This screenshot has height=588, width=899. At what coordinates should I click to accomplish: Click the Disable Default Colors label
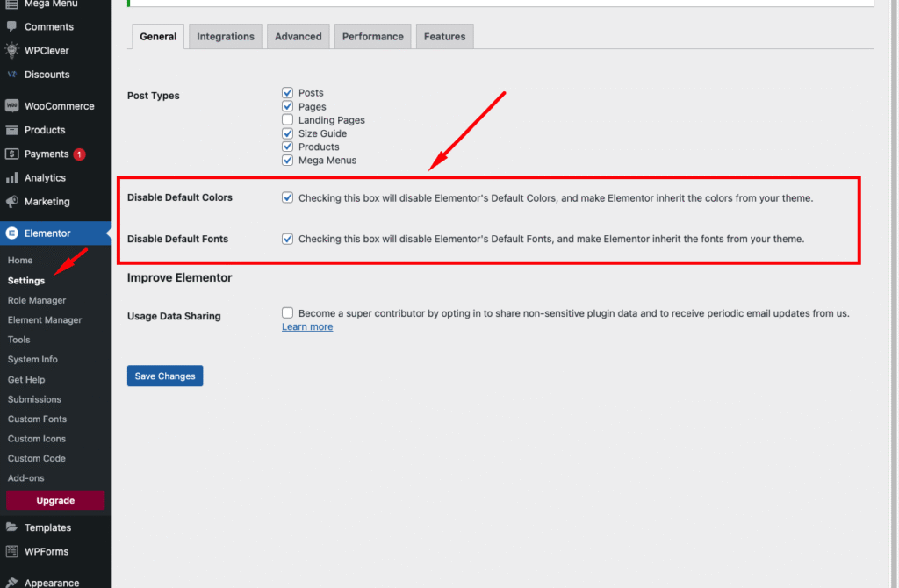coord(179,197)
